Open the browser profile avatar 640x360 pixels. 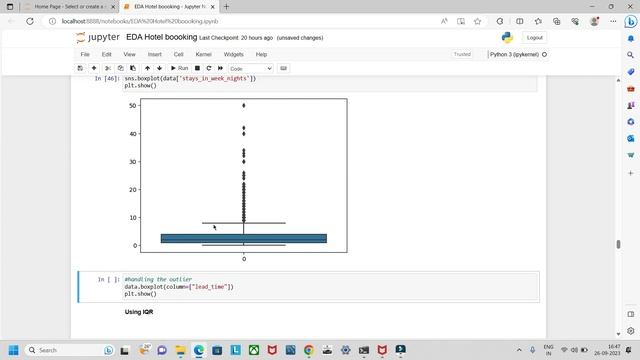(x=594, y=21)
